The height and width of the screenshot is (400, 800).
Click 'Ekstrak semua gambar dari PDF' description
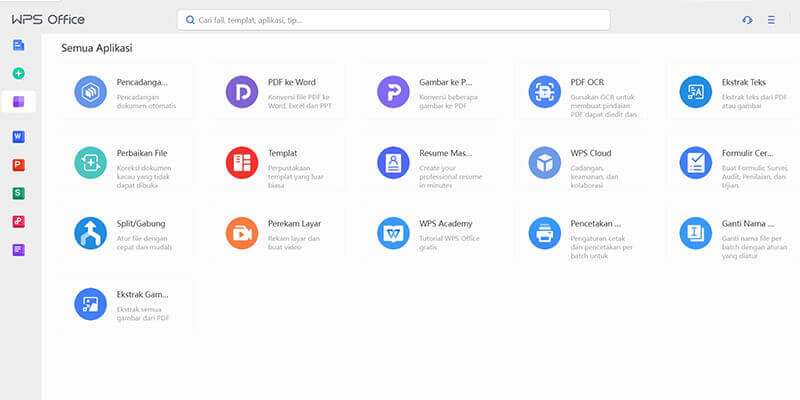point(143,314)
